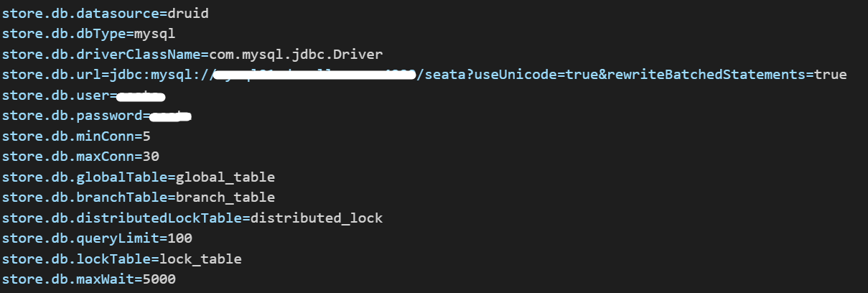Image resolution: width=868 pixels, height=293 pixels.
Task: Click the store.db.distributedLockTable key
Action: (x=122, y=218)
